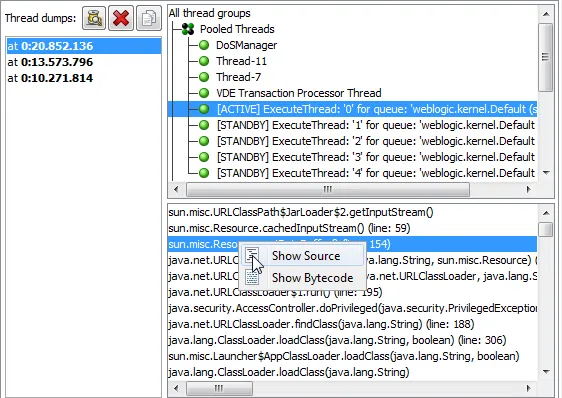
Task: Click the Show Source menu icon
Action: pos(252,256)
